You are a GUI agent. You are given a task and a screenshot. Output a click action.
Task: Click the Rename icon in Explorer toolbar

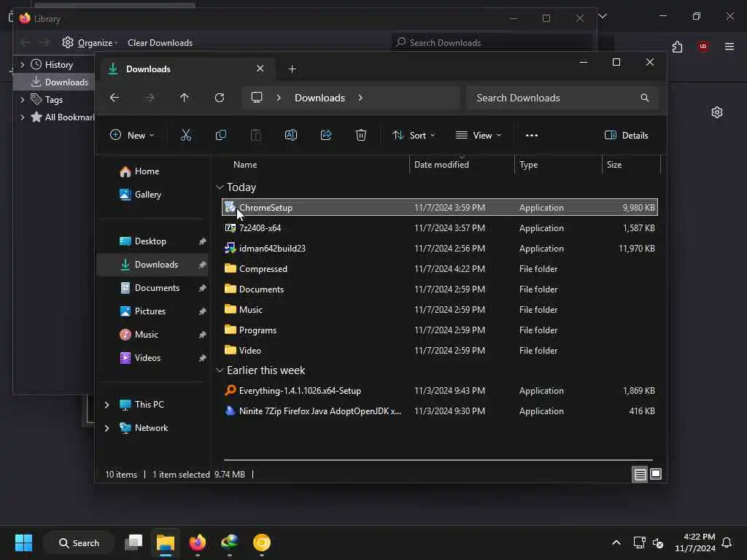[x=290, y=135]
